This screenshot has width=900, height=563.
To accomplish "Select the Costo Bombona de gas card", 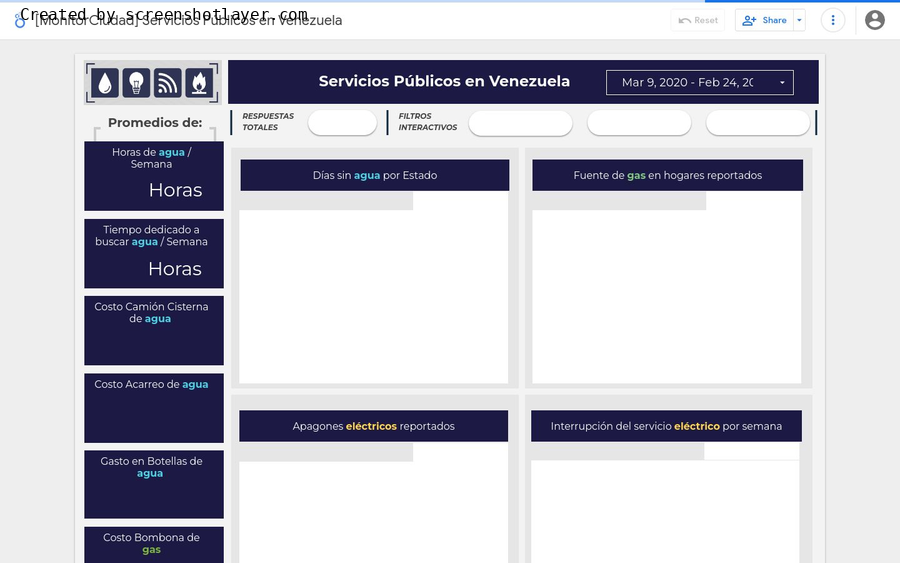I will pyautogui.click(x=154, y=545).
